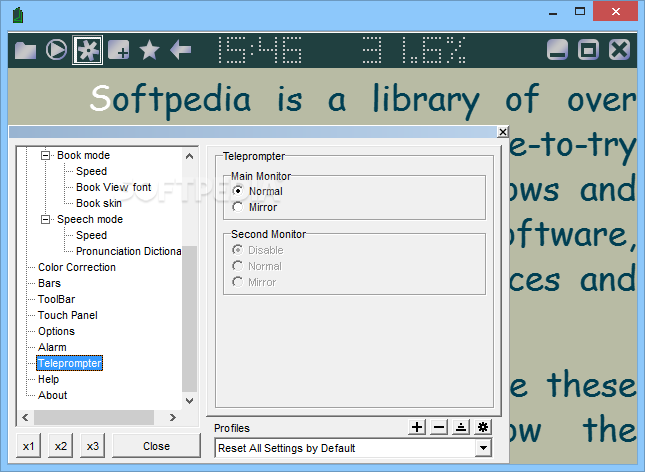
Task: Open Book View font settings
Action: click(114, 187)
